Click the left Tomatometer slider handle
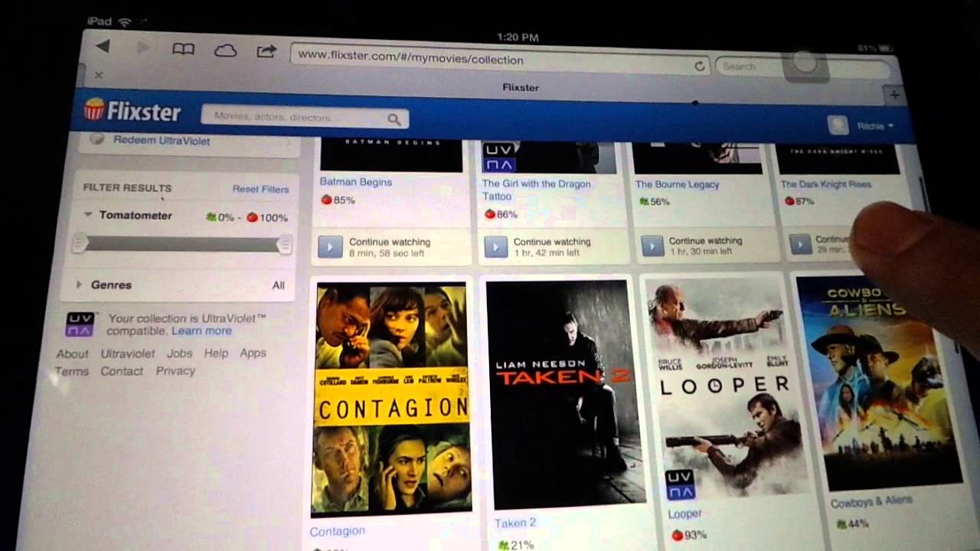This screenshot has height=551, width=980. click(80, 244)
